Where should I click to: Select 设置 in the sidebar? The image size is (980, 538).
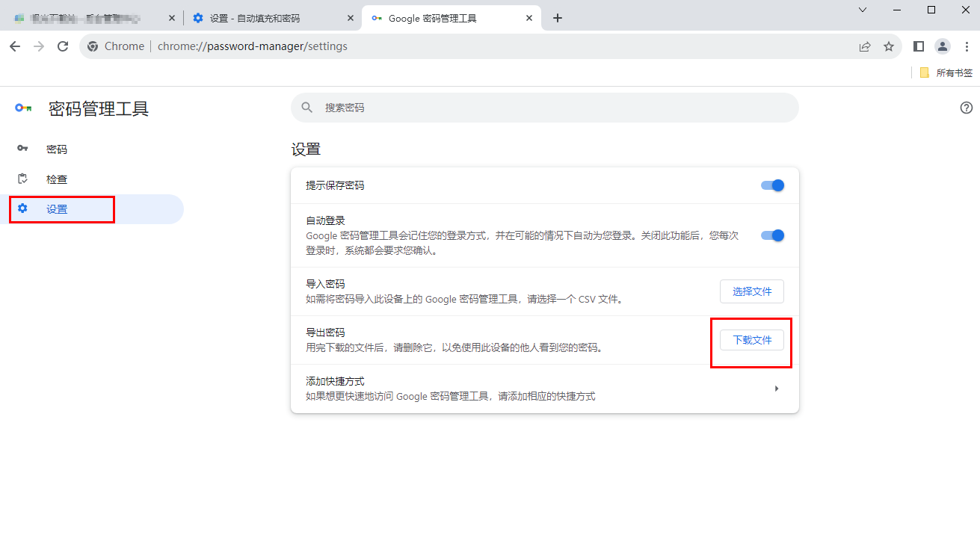pos(91,209)
